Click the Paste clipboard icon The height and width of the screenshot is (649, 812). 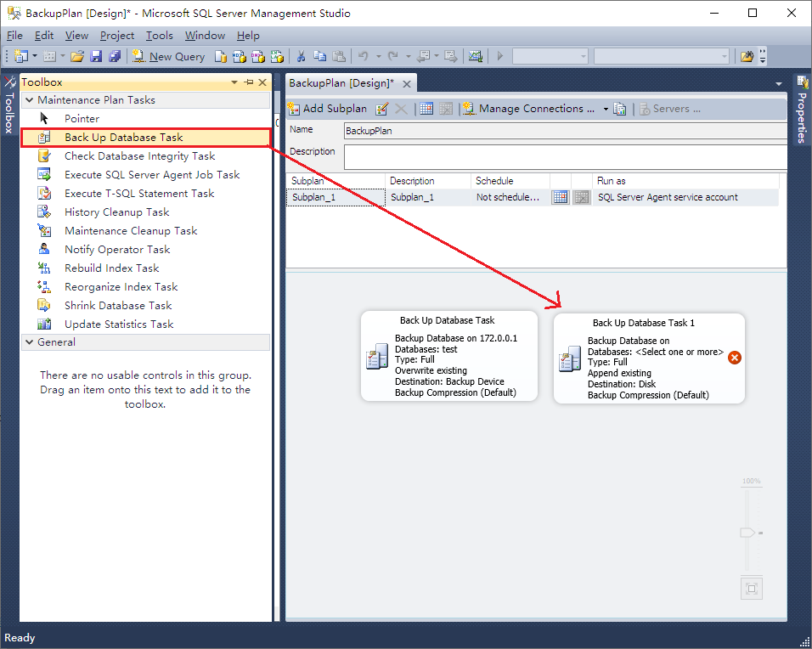pos(339,56)
